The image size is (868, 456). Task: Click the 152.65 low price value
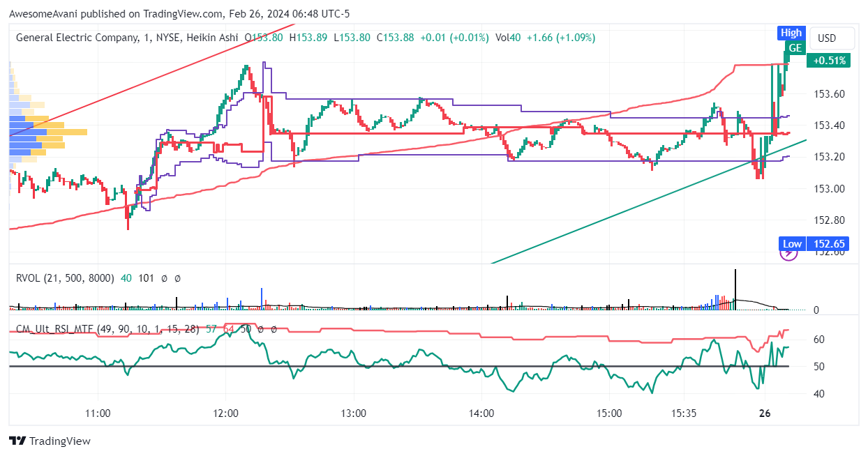point(828,243)
